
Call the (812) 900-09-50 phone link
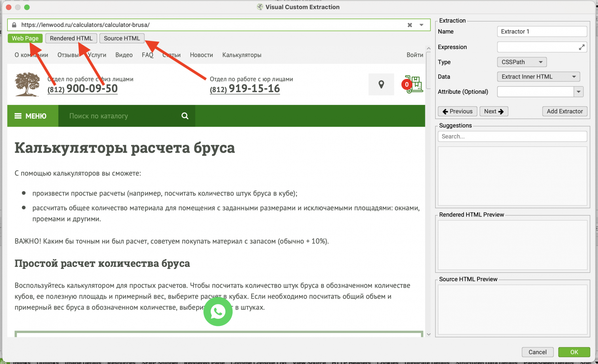pyautogui.click(x=82, y=89)
